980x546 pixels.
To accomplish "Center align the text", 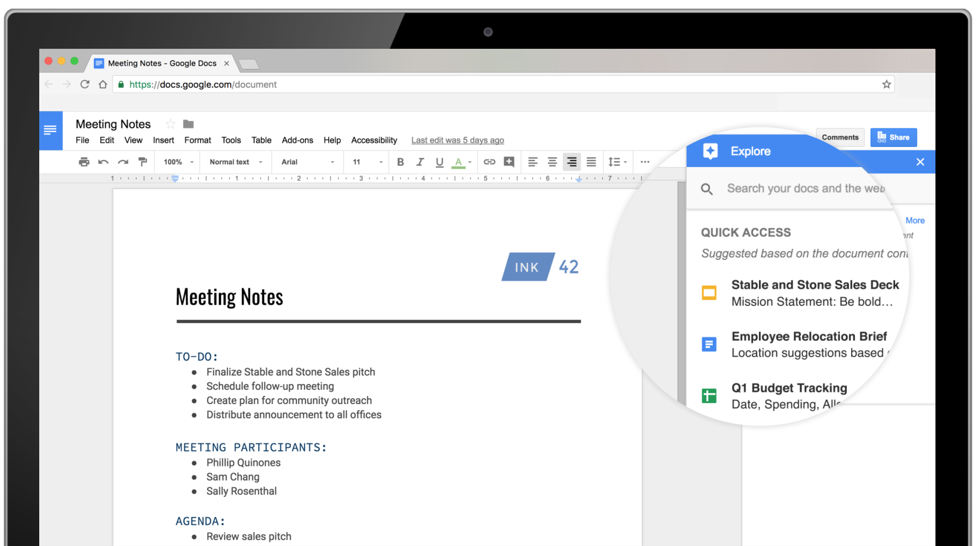I will [552, 162].
